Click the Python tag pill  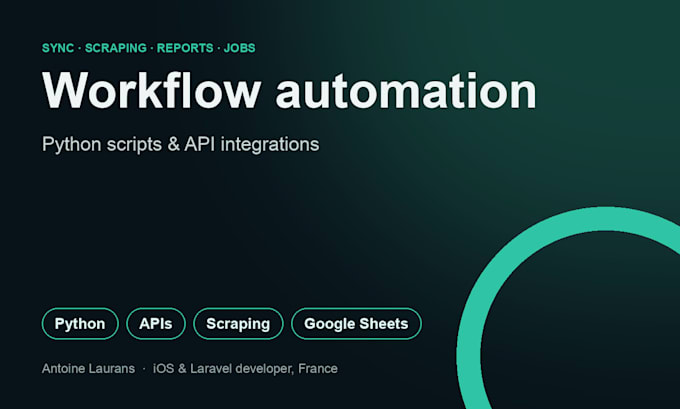coord(80,324)
